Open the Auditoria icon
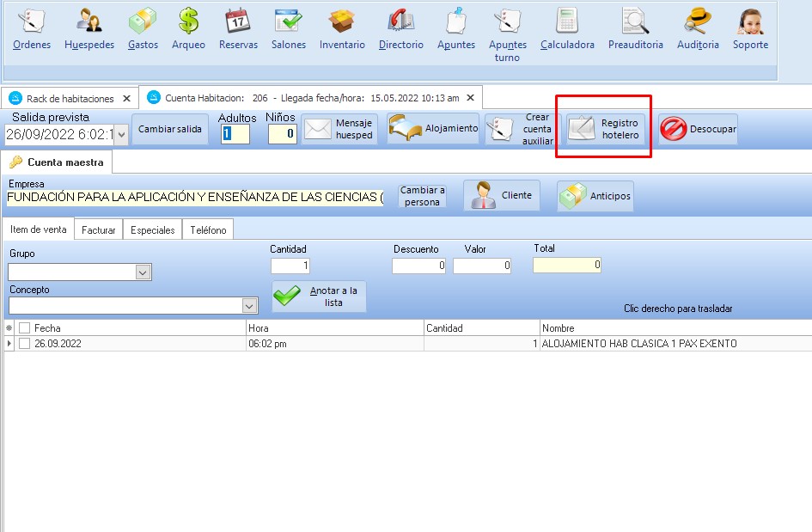Image resolution: width=812 pixels, height=532 pixels. click(x=698, y=21)
